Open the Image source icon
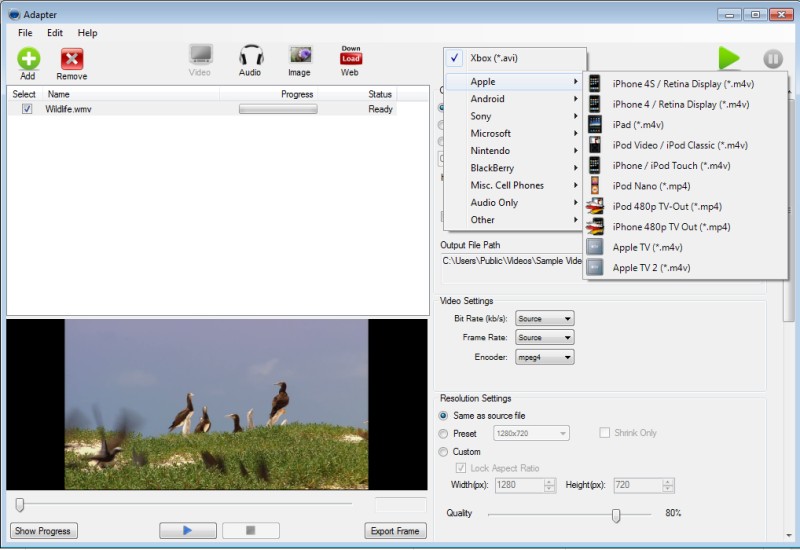Viewport: 800px width, 550px height. click(x=300, y=56)
